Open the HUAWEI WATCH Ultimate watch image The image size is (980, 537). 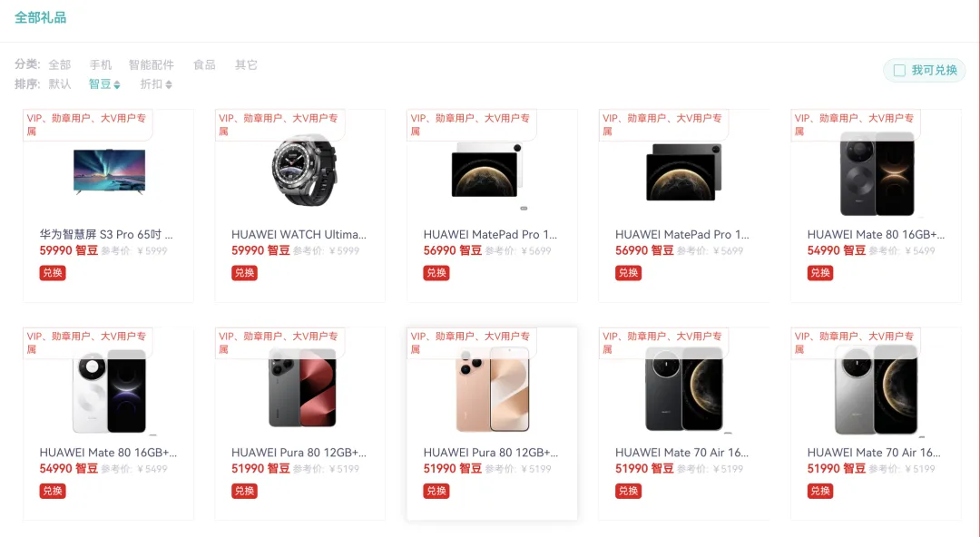(304, 171)
